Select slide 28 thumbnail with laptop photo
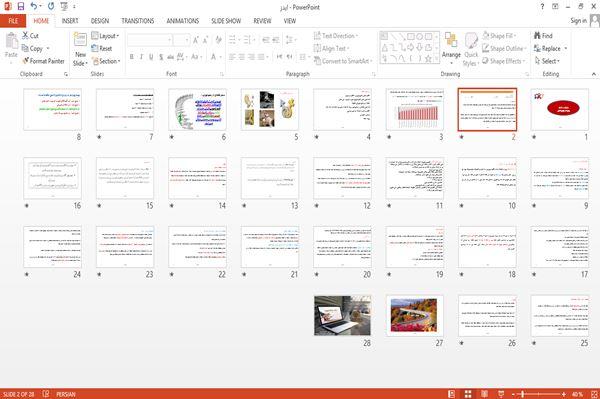The width and height of the screenshot is (600, 399). tap(342, 315)
